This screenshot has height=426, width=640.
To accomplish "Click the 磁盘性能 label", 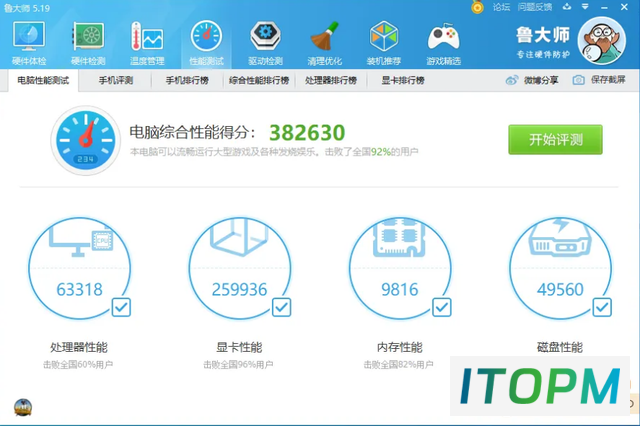I will tap(560, 347).
